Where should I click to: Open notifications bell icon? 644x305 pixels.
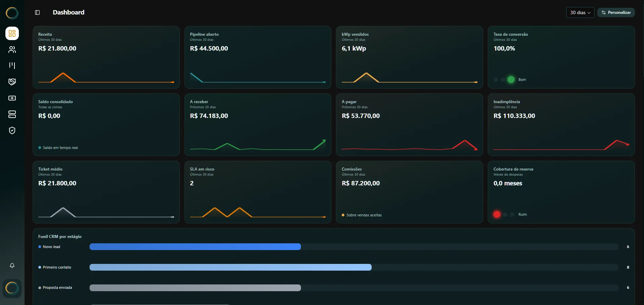[12, 266]
